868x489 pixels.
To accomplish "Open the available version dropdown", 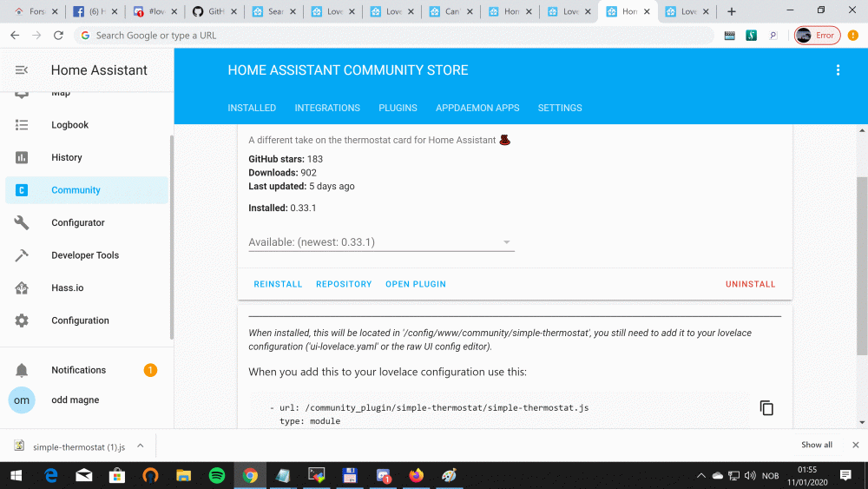I will click(x=381, y=242).
